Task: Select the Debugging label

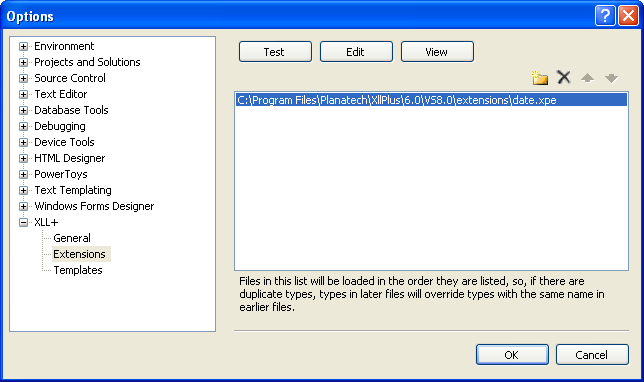Action: pyautogui.click(x=60, y=126)
